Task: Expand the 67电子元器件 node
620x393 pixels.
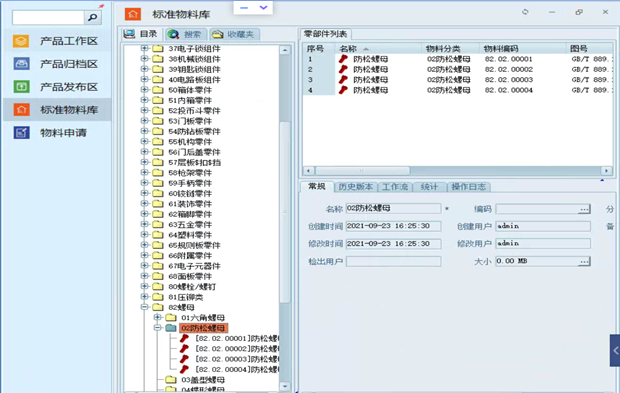Action: tap(144, 266)
